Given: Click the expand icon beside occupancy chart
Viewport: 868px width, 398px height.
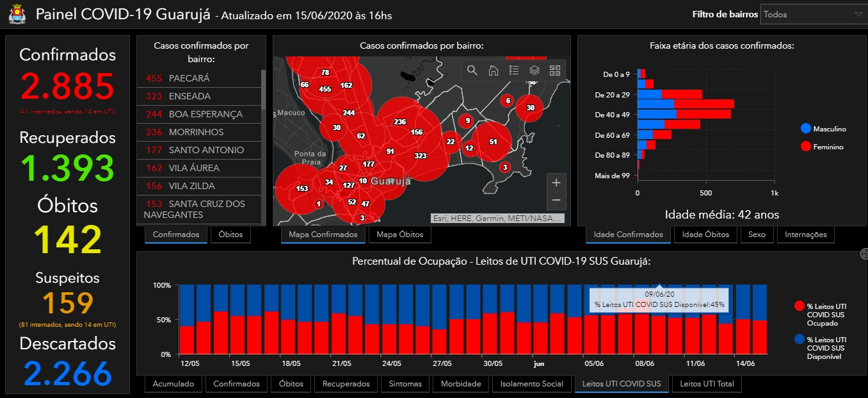Looking at the screenshot, I should click(864, 254).
